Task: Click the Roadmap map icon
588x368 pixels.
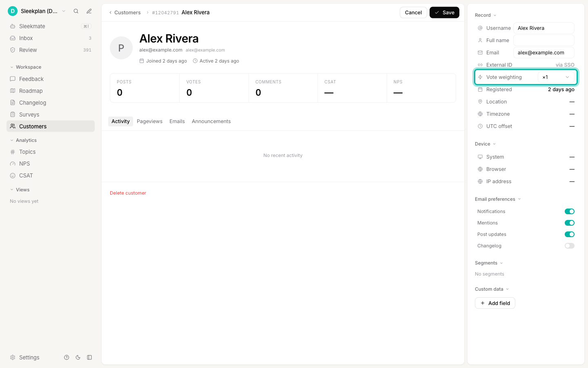Action: click(13, 91)
